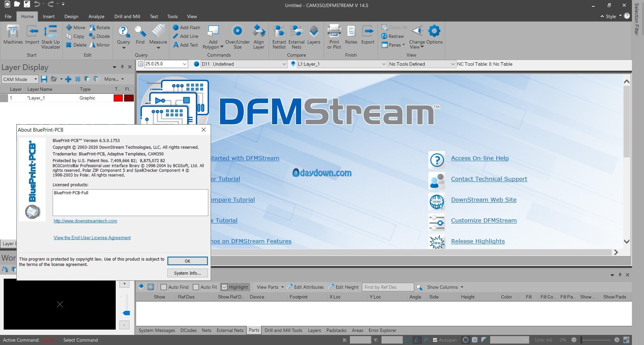The height and width of the screenshot is (345, 644).
Task: Click the System Info... button
Action: [x=187, y=273]
